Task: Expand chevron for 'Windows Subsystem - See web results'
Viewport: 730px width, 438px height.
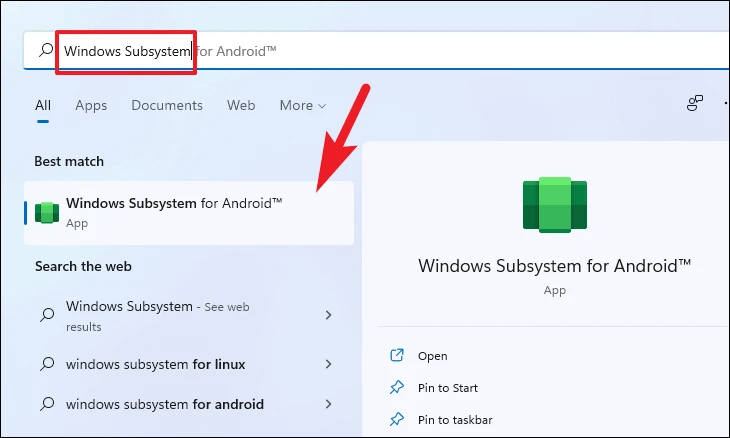Action: tap(328, 315)
